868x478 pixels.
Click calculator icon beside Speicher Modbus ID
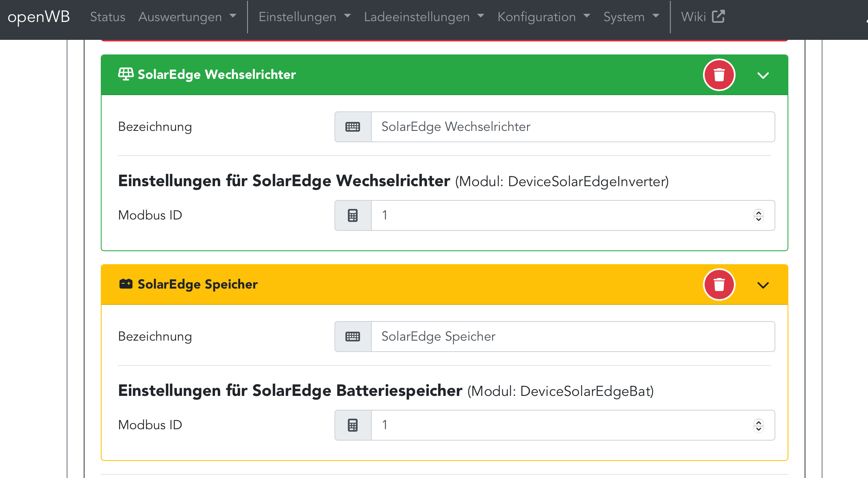click(353, 425)
